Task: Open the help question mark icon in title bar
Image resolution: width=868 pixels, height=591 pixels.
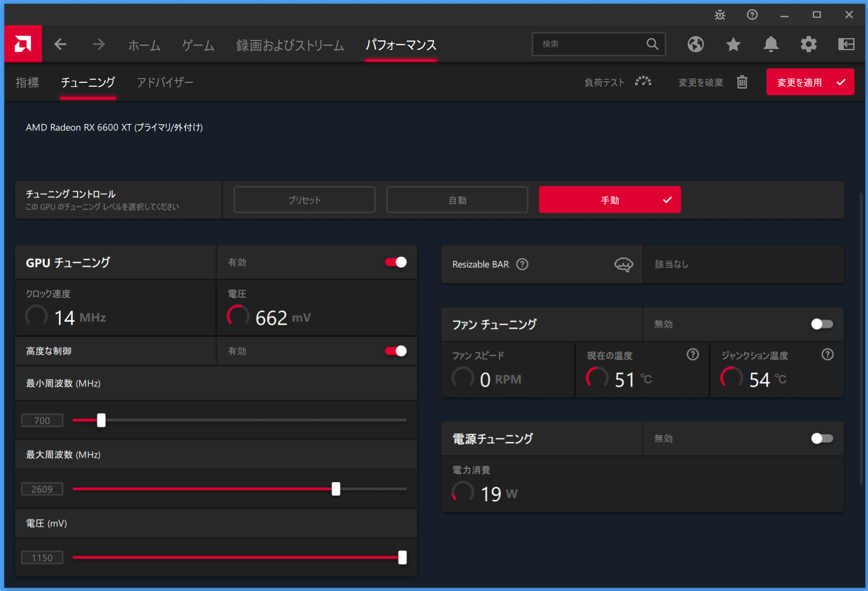Action: click(x=752, y=15)
